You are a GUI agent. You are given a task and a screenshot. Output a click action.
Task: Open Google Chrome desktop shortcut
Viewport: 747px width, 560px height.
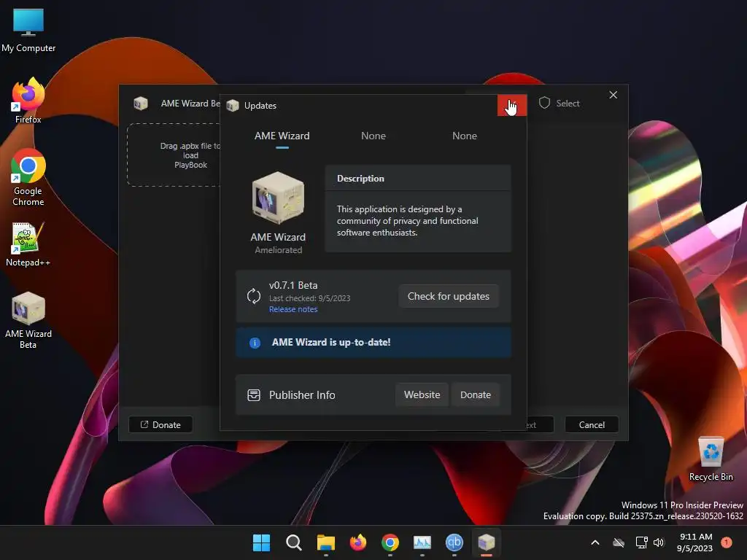tap(28, 177)
